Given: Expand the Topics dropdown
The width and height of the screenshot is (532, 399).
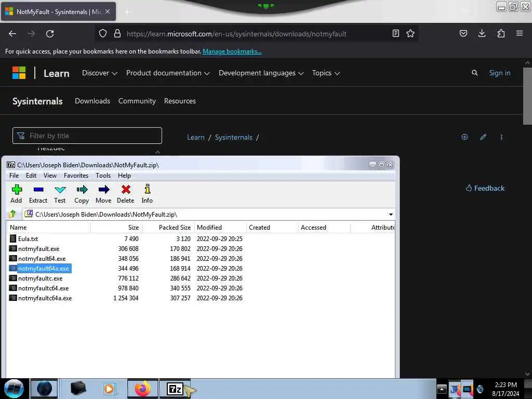Looking at the screenshot, I should click(326, 73).
